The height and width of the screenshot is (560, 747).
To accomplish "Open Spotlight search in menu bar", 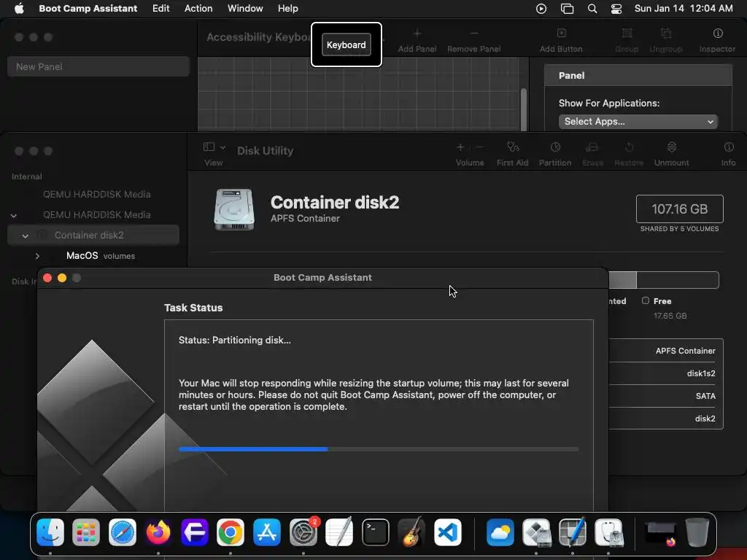I will [592, 8].
